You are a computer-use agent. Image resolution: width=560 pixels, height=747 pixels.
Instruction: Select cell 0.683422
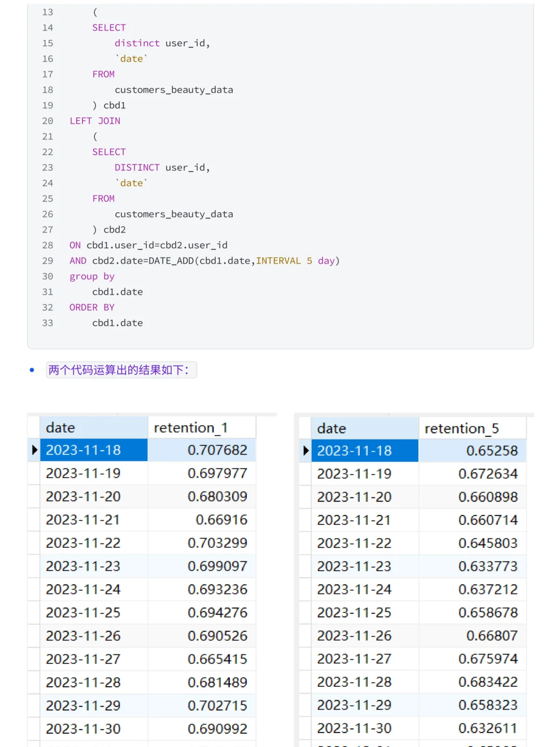[x=472, y=682]
